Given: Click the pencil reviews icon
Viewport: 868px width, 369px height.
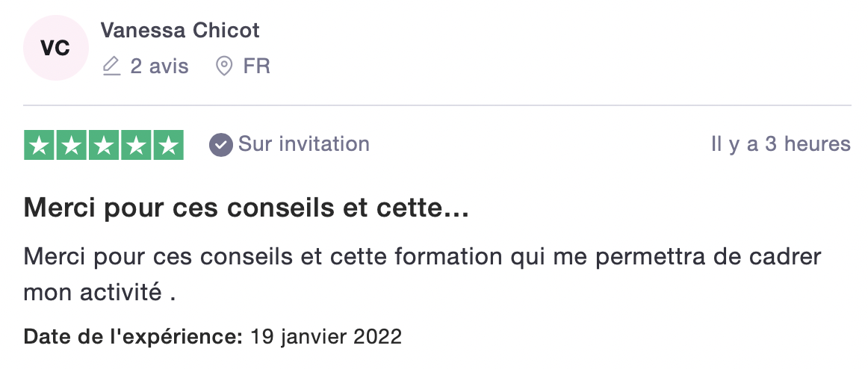Looking at the screenshot, I should pos(111,66).
